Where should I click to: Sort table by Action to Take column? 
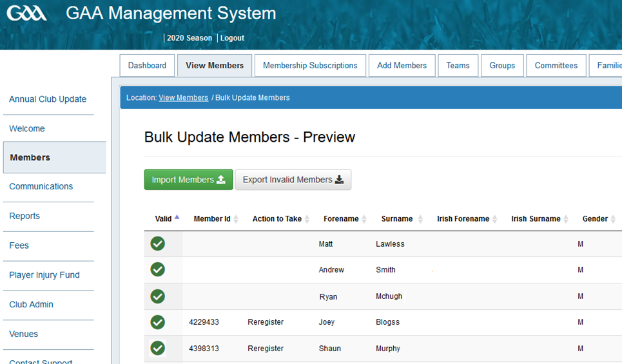pyautogui.click(x=277, y=219)
